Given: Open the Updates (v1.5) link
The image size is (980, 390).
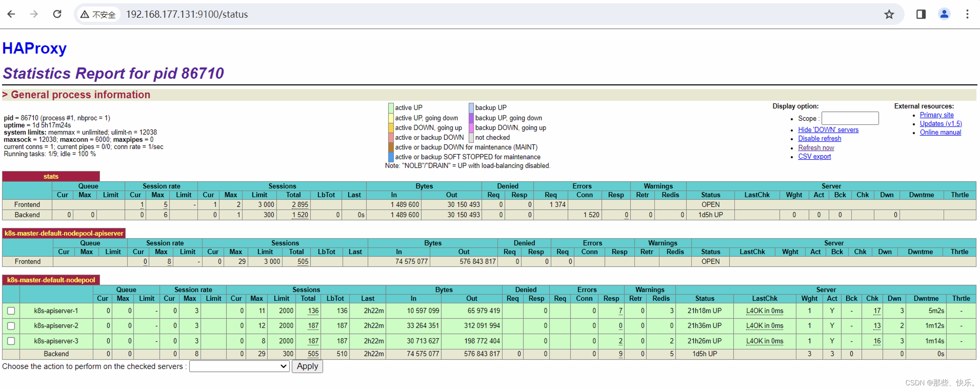Looking at the screenshot, I should [940, 124].
